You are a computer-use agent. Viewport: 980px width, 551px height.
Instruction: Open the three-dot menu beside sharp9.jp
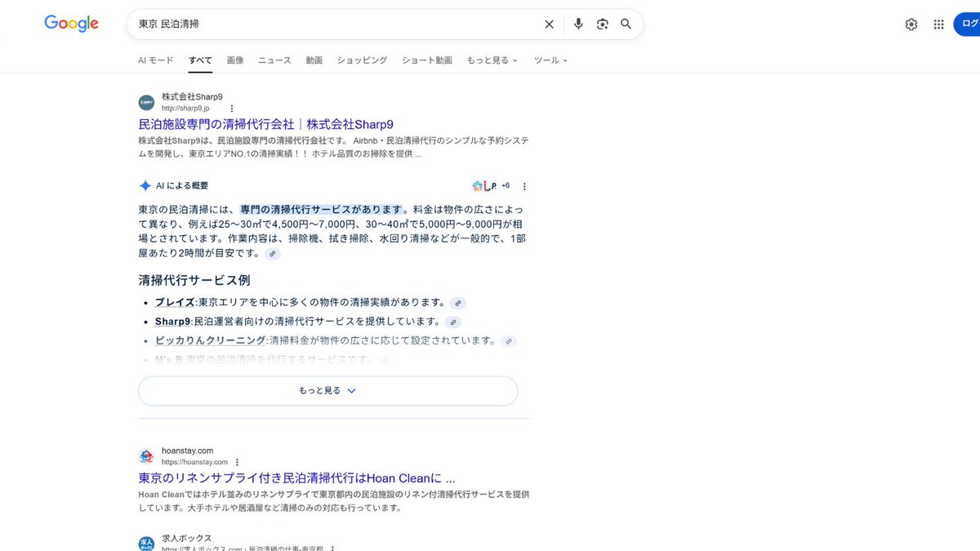[231, 108]
